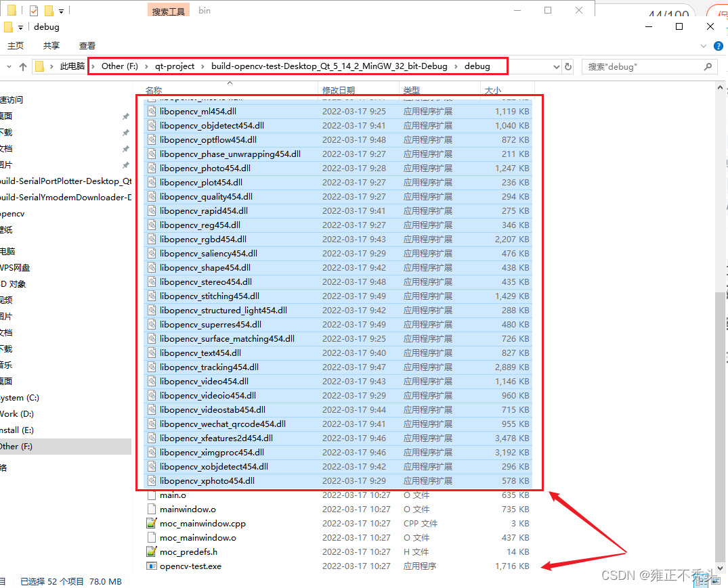The width and height of the screenshot is (728, 588).
Task: Unpin 图片 using its pin toggle
Action: (x=126, y=165)
